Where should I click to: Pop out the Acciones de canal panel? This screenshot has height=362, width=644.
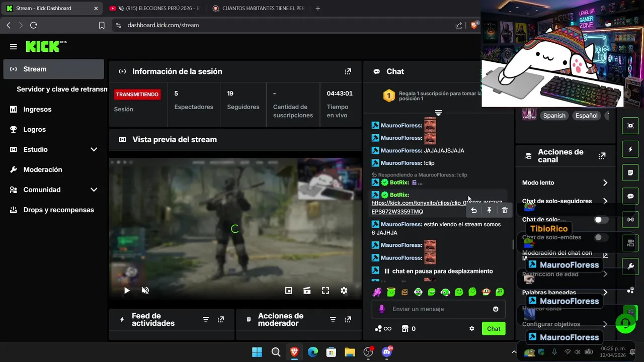[602, 156]
